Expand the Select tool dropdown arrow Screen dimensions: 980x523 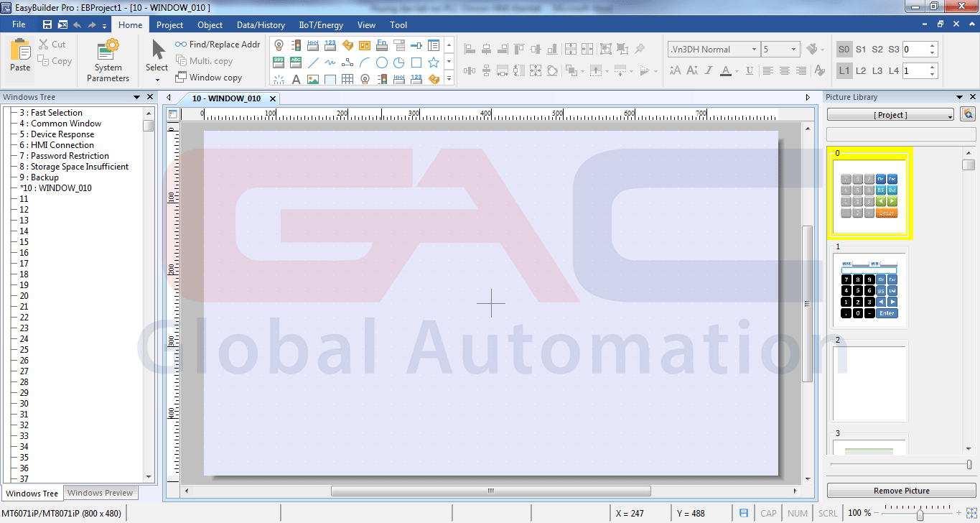(157, 80)
